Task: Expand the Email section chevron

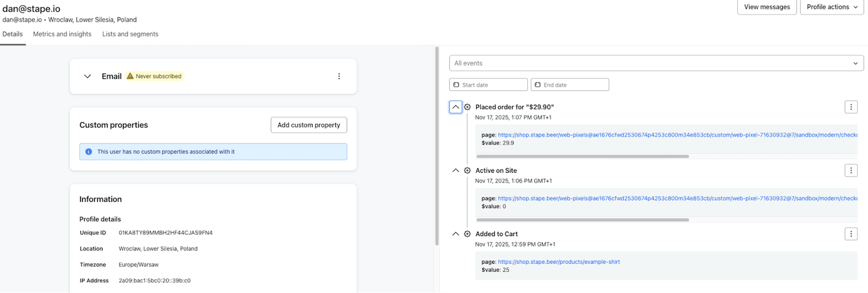Action: click(x=87, y=77)
